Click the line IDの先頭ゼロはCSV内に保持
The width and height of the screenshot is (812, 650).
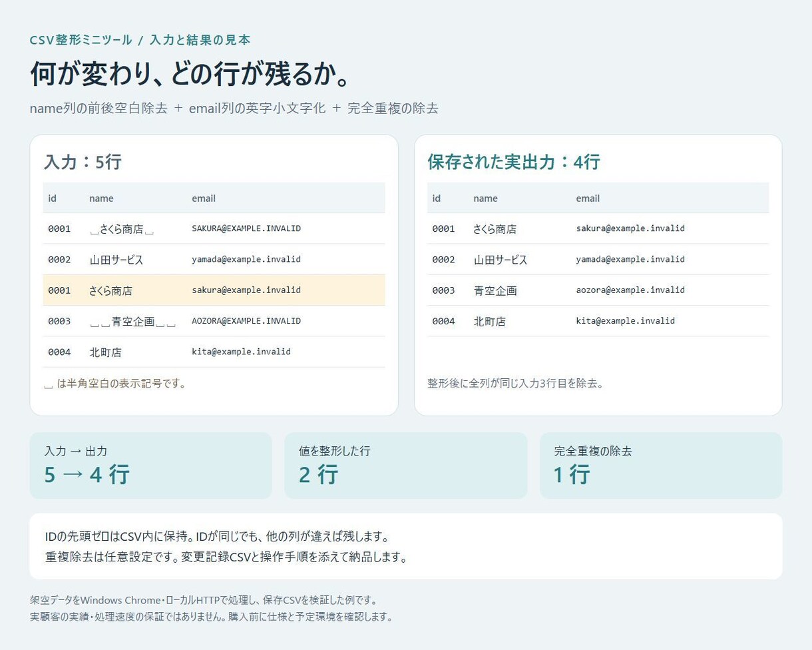[216, 536]
